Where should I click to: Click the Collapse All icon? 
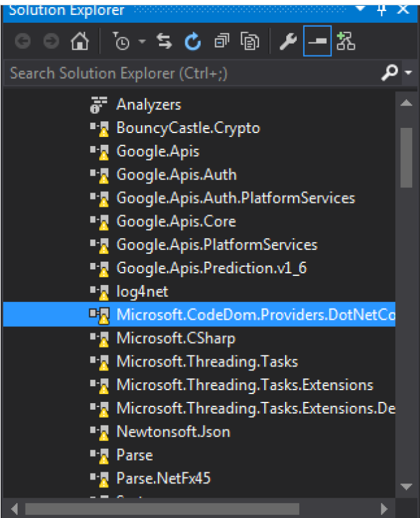click(222, 41)
